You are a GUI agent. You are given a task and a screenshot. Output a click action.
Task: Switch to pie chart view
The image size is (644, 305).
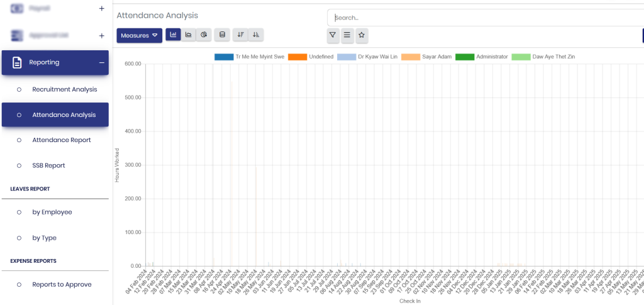coord(204,35)
